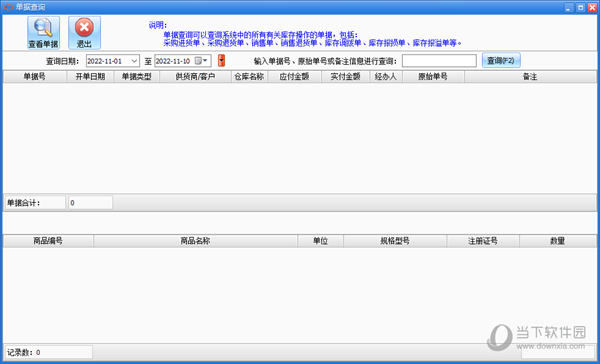Sort by 经办人 column header

coord(386,77)
